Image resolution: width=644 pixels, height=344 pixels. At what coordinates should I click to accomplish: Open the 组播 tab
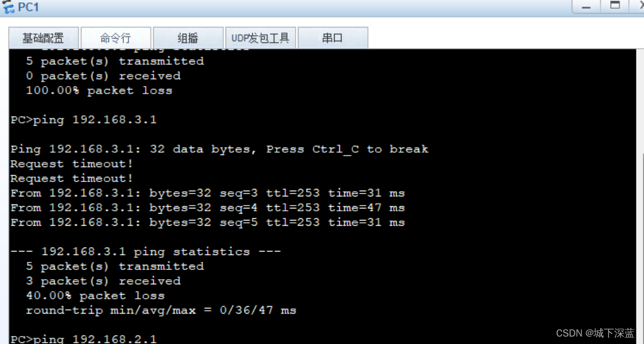188,38
